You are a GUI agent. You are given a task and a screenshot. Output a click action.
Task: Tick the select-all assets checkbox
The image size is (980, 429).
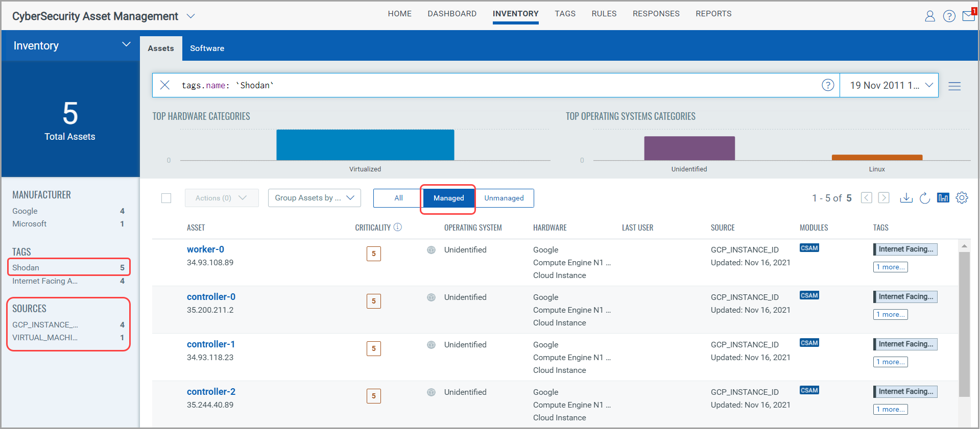coord(166,198)
